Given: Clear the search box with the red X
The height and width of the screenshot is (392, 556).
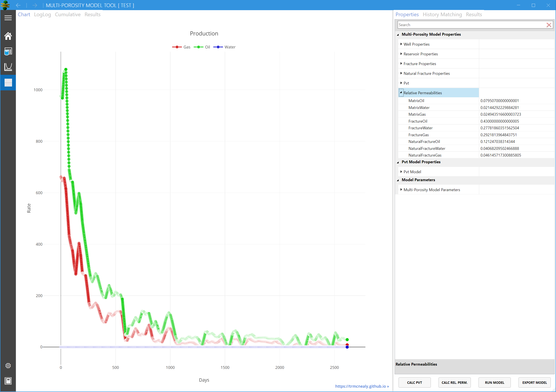Looking at the screenshot, I should [549, 25].
